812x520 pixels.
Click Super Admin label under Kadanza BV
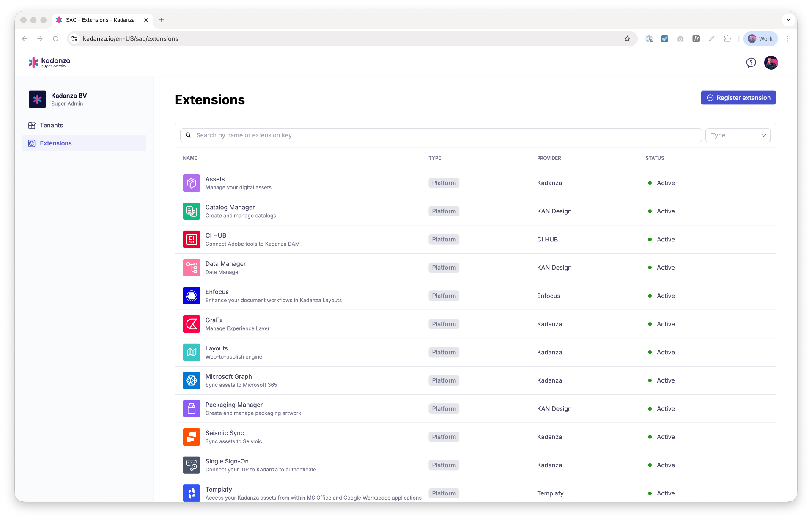67,104
